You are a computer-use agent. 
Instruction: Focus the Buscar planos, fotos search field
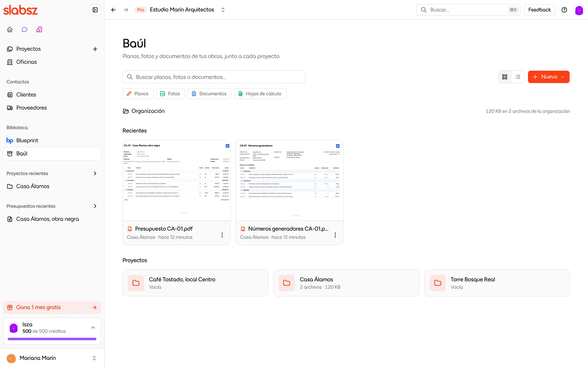(214, 77)
